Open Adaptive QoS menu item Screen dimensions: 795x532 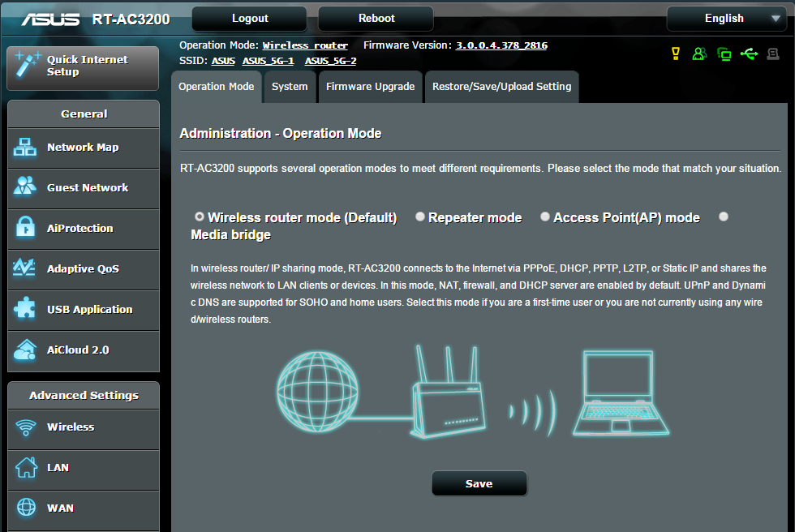coord(84,269)
